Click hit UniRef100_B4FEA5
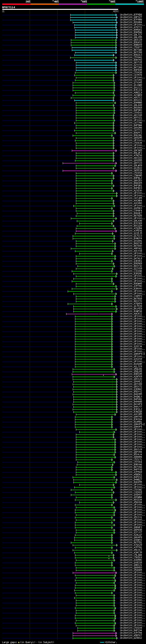This screenshot has height=644, width=146. pyautogui.click(x=131, y=70)
